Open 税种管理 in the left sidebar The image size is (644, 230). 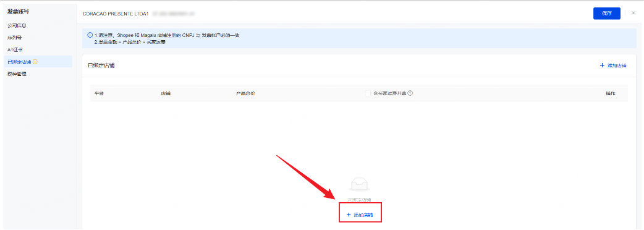[17, 74]
